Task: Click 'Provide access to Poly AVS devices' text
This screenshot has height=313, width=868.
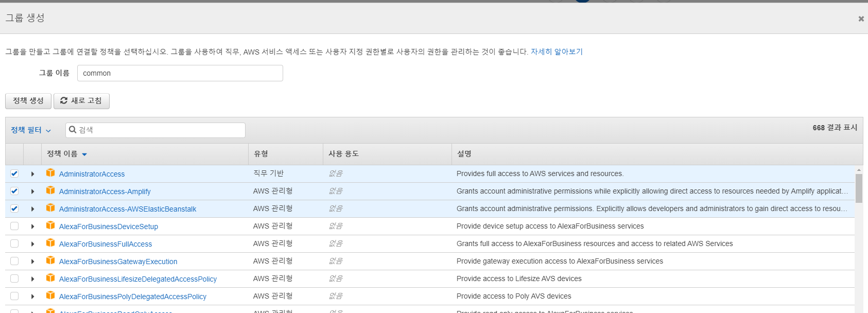Action: 514,296
